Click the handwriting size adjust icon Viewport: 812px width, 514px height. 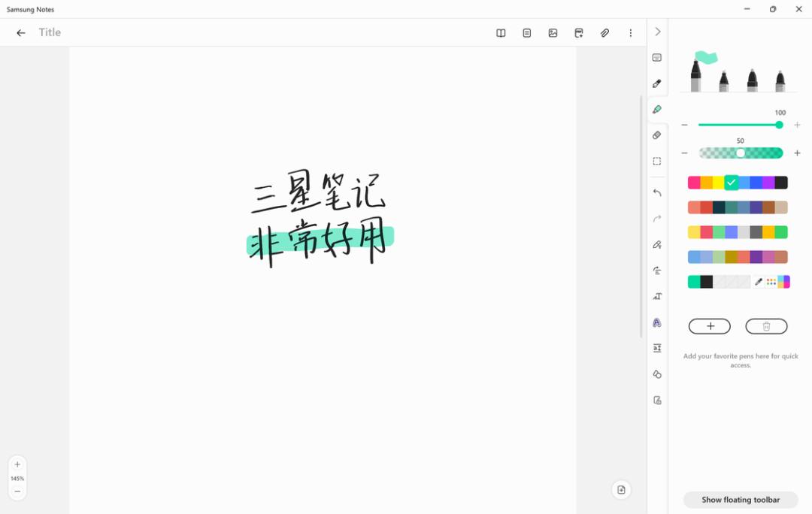pos(657,296)
